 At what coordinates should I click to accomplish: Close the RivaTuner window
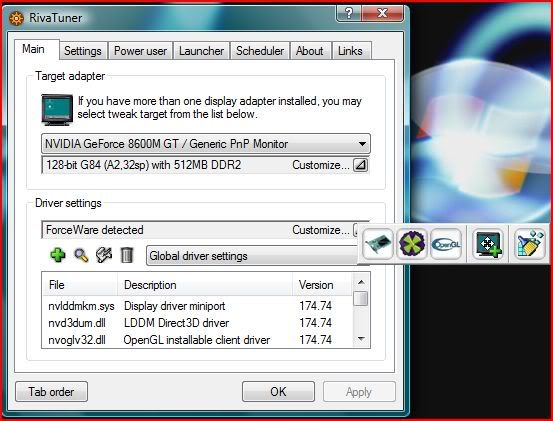[x=382, y=13]
